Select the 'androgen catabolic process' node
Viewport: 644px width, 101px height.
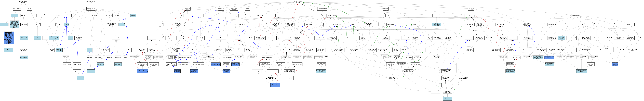549,64
